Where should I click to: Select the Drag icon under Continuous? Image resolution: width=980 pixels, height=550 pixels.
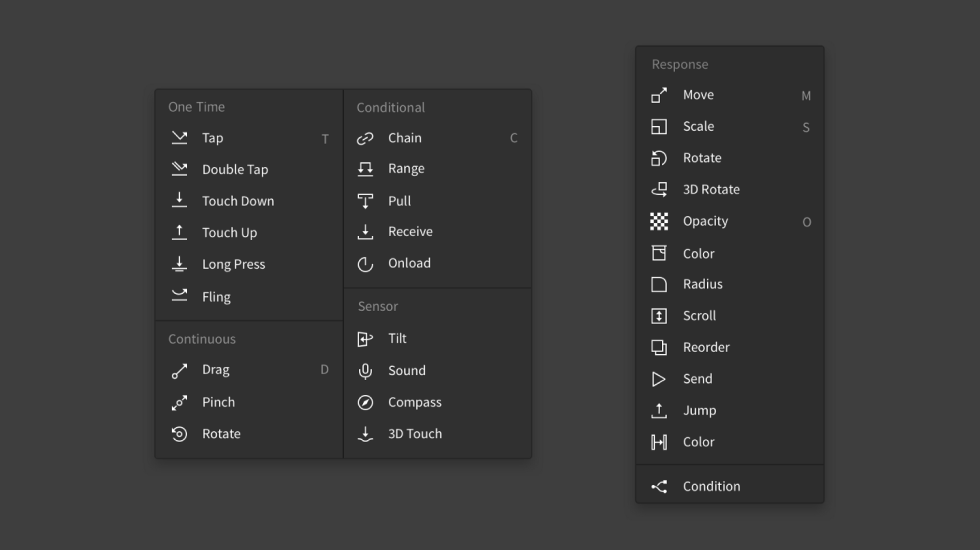[x=179, y=371]
